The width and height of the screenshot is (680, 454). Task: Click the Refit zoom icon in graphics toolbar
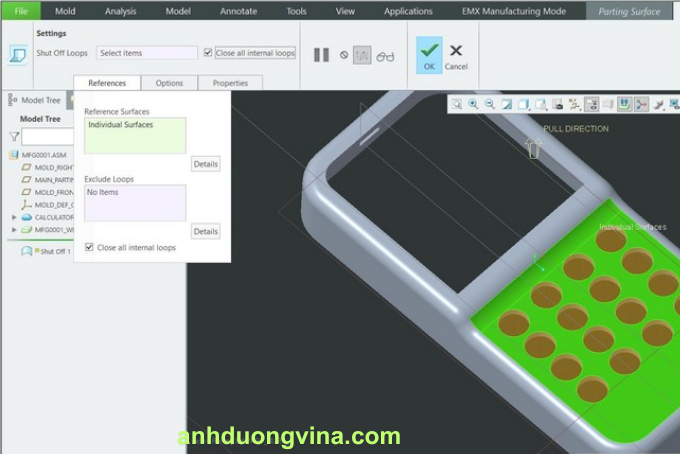(456, 104)
